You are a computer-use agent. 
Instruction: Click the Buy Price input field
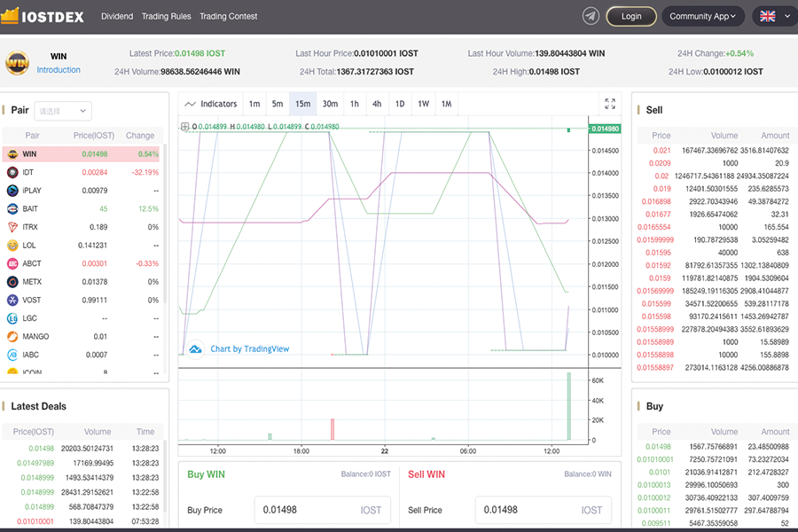[323, 510]
